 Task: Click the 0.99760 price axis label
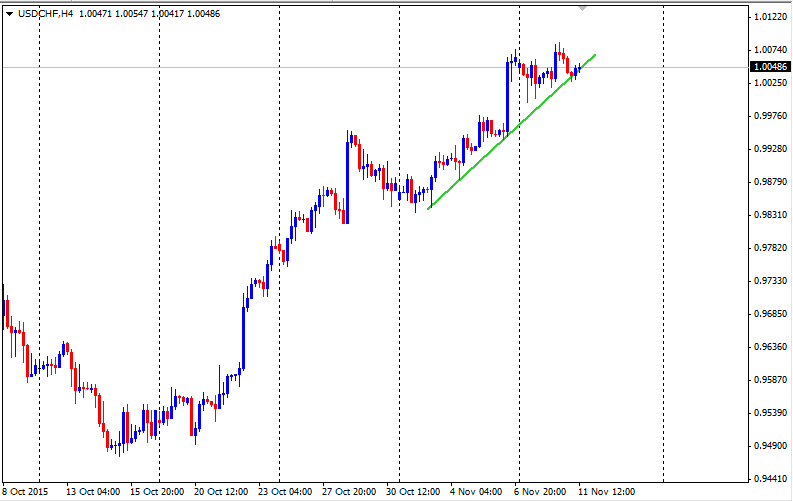[x=770, y=116]
